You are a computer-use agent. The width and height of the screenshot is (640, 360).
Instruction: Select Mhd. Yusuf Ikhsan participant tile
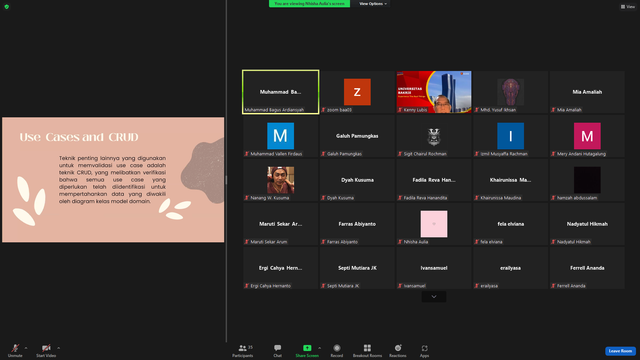pos(511,92)
